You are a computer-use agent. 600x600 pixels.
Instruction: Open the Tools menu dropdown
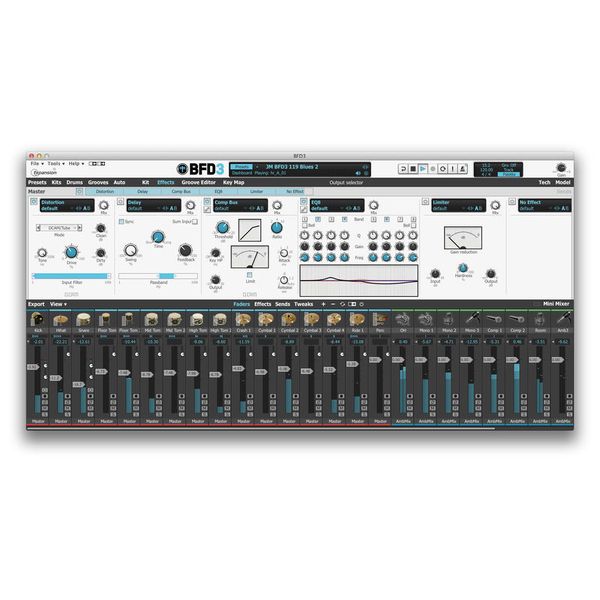tap(54, 162)
